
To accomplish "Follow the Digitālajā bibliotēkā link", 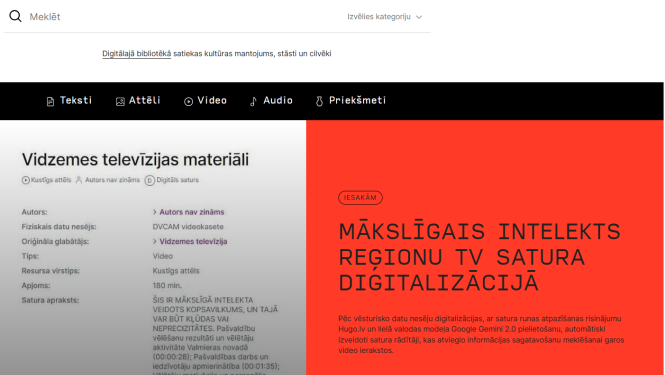I will tap(137, 53).
